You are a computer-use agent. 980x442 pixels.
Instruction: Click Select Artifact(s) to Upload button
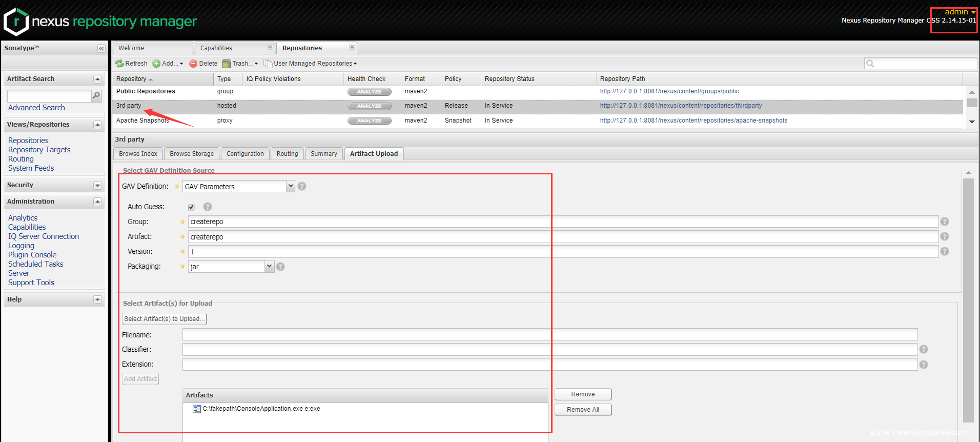(164, 319)
